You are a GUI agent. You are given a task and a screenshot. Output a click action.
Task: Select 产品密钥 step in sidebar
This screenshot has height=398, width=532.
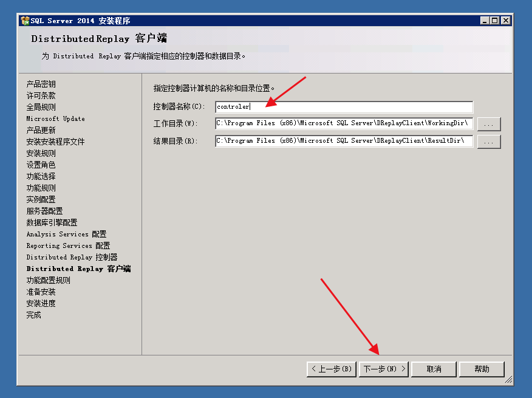point(41,84)
